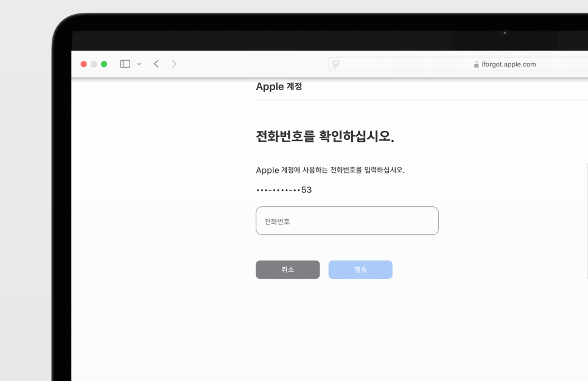Go forward with the right arrow

point(174,64)
